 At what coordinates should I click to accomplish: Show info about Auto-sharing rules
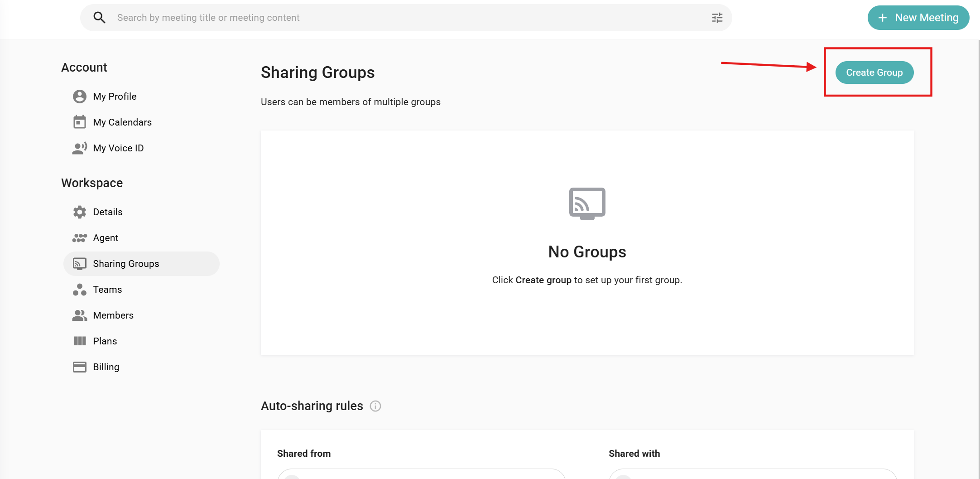375,406
